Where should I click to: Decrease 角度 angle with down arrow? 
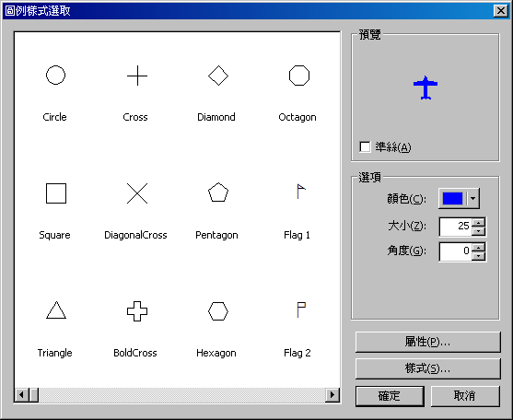[x=479, y=256]
